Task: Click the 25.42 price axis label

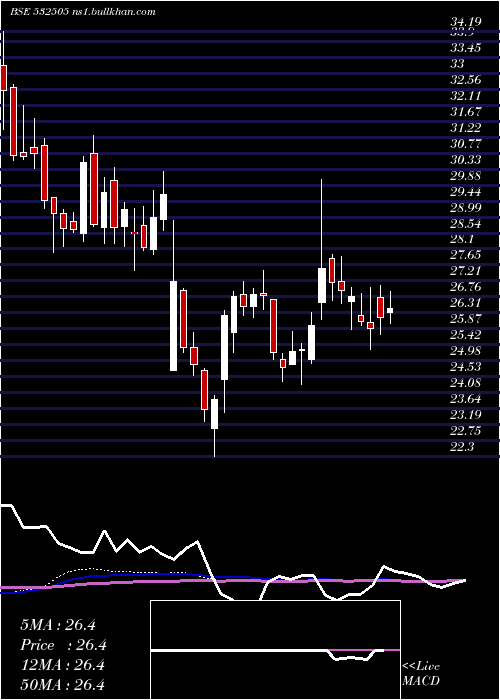Action: click(x=466, y=335)
